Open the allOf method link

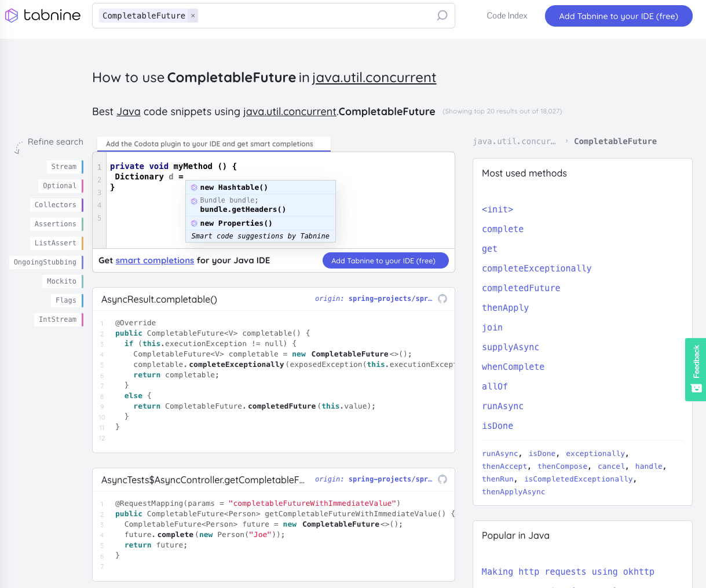click(495, 387)
